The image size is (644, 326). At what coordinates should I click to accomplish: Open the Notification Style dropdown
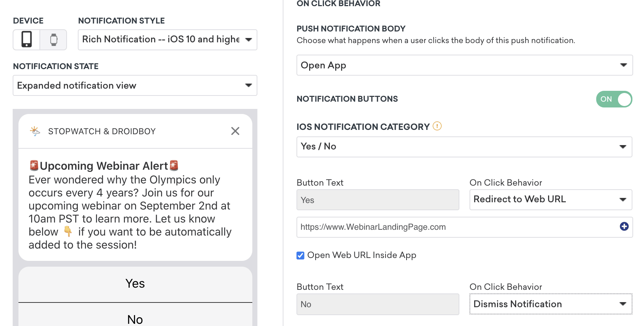pos(168,39)
